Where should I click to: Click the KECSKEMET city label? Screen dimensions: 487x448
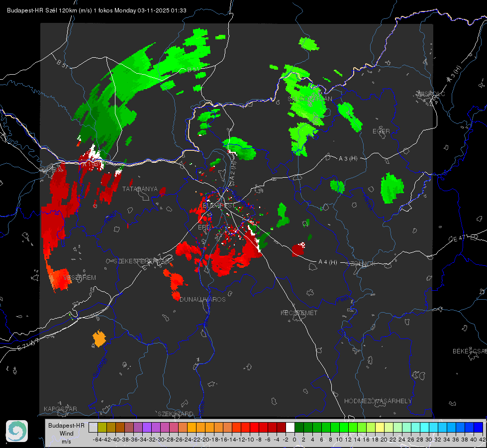coord(299,313)
